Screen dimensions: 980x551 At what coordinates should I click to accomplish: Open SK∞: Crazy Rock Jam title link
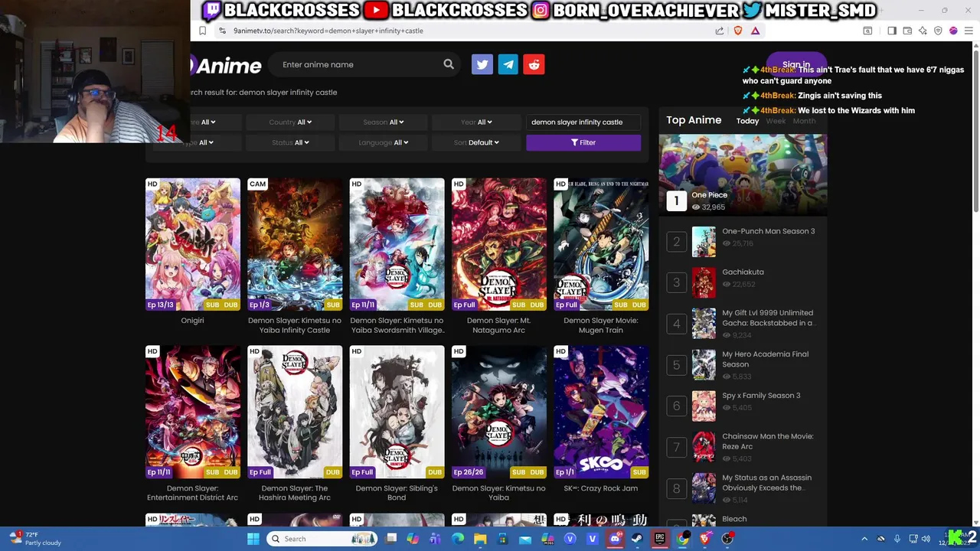[x=601, y=488]
